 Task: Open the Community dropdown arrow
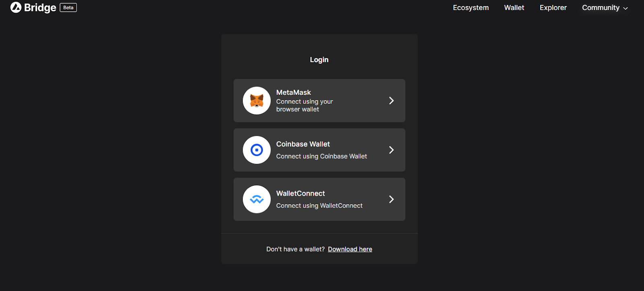(x=625, y=8)
